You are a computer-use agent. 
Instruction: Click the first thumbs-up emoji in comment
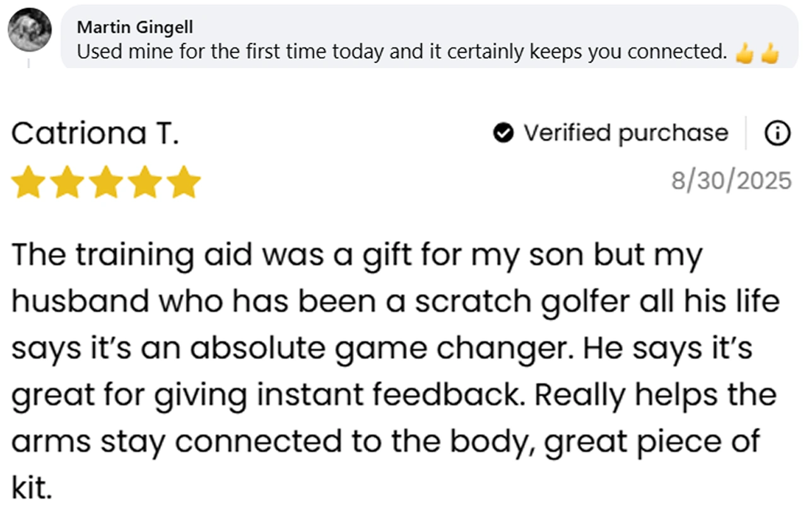coord(744,53)
